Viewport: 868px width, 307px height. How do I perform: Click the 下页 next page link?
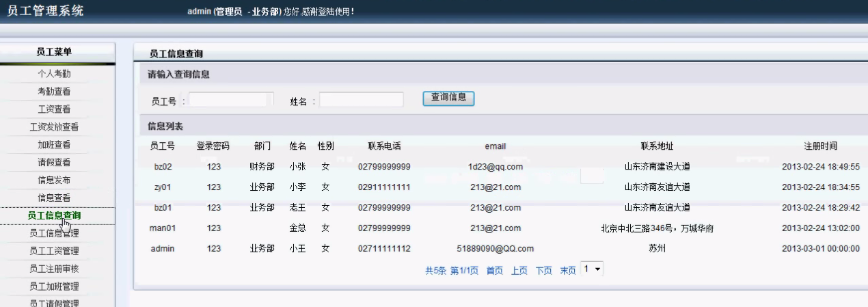coord(543,271)
